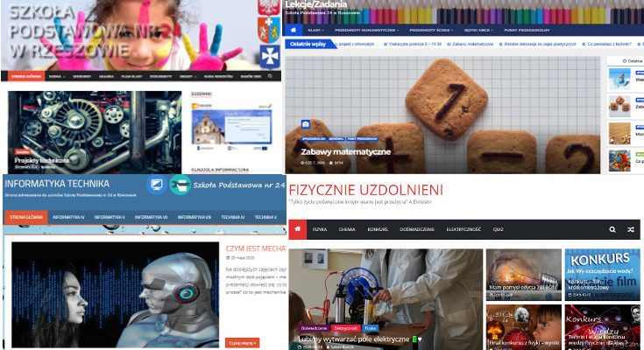Image resolution: width=644 pixels, height=350 pixels.
Task: Expand Przedmioty Humanistyczne dropdown
Action: coord(366,31)
